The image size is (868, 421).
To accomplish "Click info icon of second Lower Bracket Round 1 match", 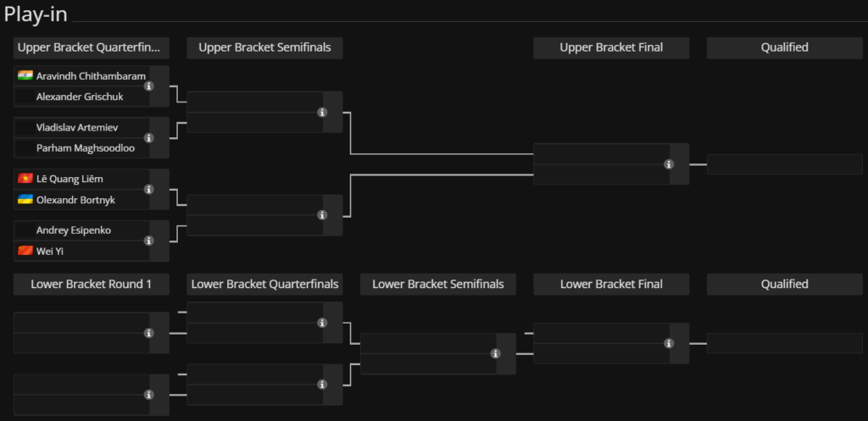I will pos(149,395).
